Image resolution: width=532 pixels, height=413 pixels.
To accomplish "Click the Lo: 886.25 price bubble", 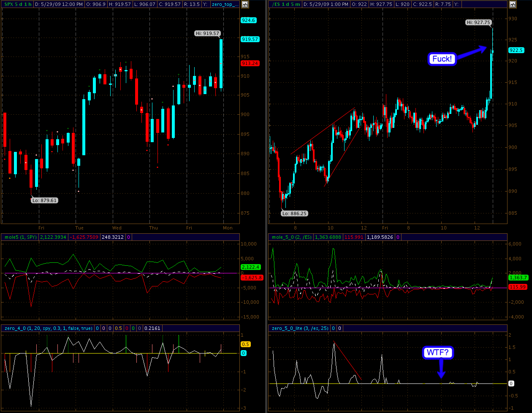I will coord(294,213).
